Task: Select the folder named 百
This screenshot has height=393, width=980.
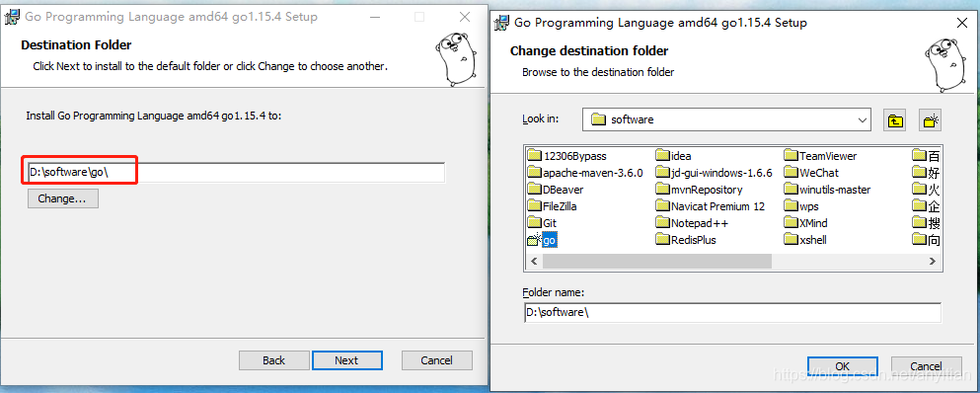Action: pos(927,156)
